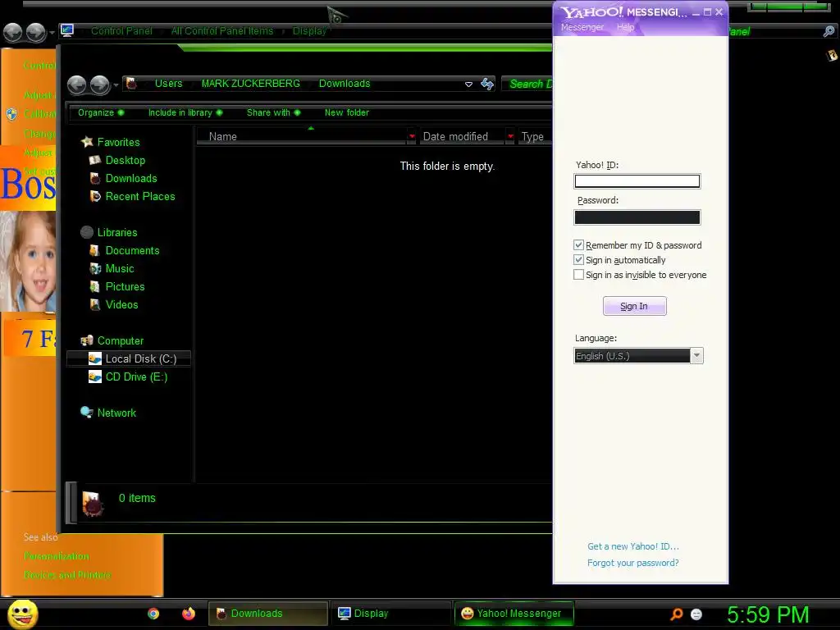Toggle Remember my ID & password checkbox
The width and height of the screenshot is (840, 630).
pyautogui.click(x=578, y=244)
